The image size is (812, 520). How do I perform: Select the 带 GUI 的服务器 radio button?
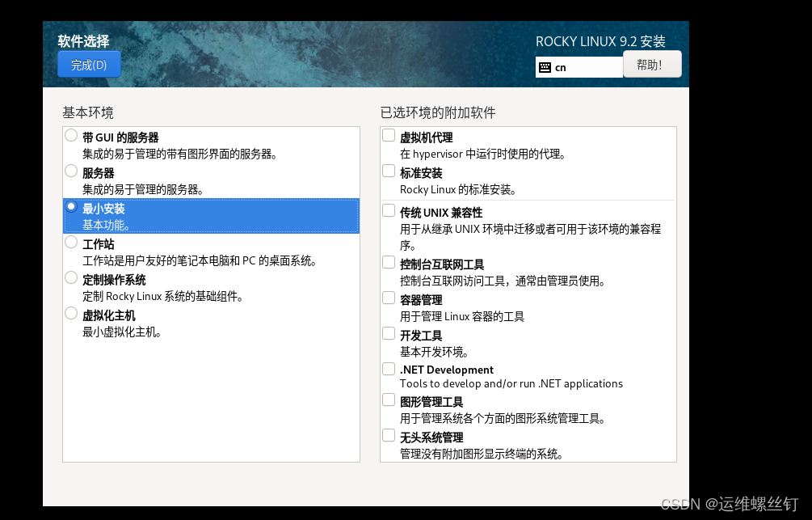click(71, 135)
